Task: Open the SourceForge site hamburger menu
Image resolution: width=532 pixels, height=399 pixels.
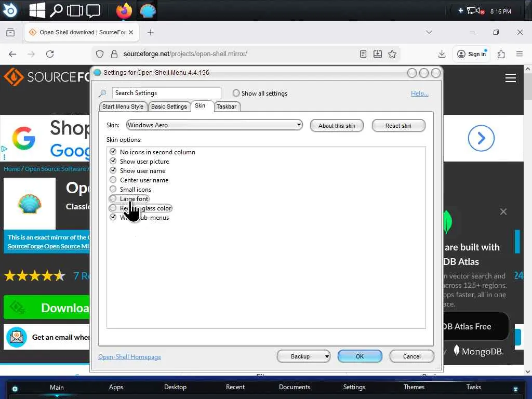Action: pyautogui.click(x=511, y=78)
